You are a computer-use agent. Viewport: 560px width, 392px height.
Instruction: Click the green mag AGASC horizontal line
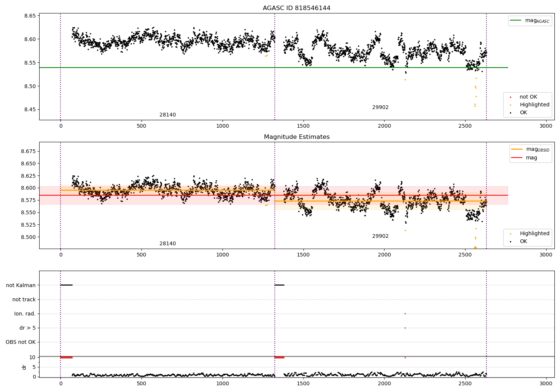coord(273,68)
